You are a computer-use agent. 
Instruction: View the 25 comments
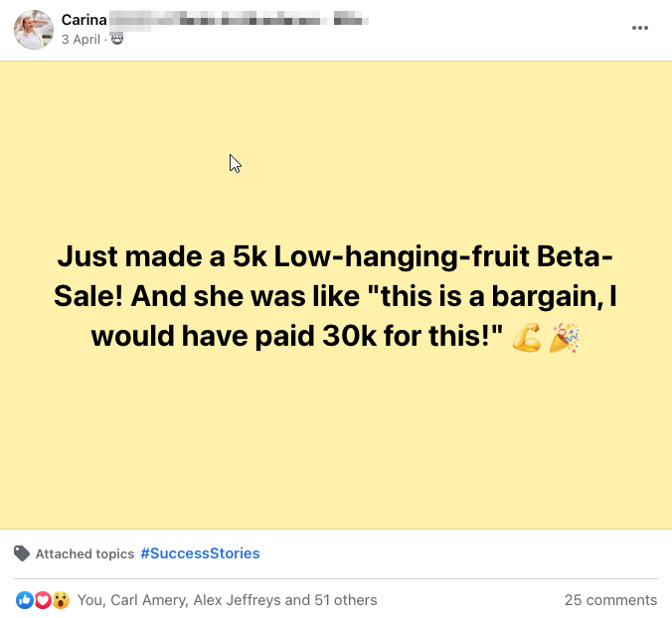tap(610, 600)
